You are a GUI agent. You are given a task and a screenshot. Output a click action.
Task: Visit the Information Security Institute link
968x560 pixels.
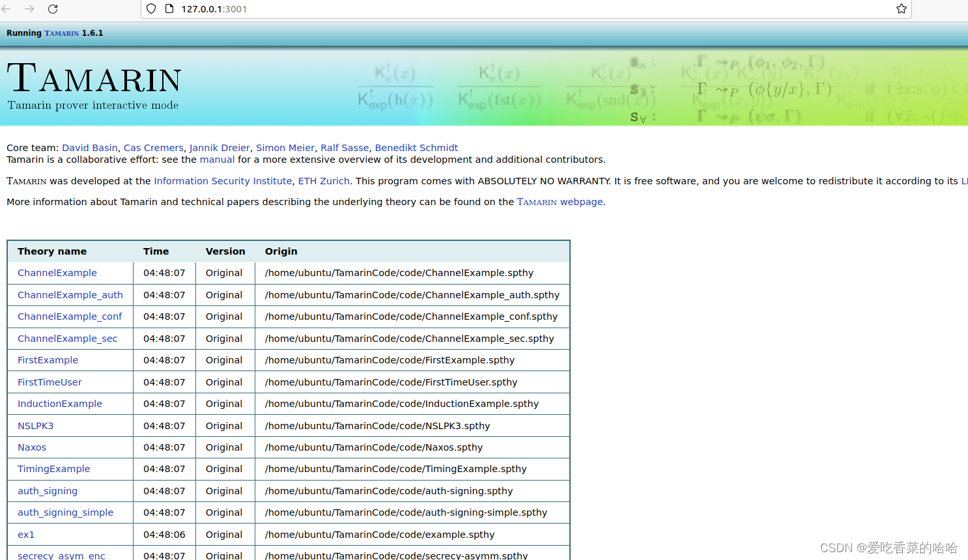click(x=223, y=181)
